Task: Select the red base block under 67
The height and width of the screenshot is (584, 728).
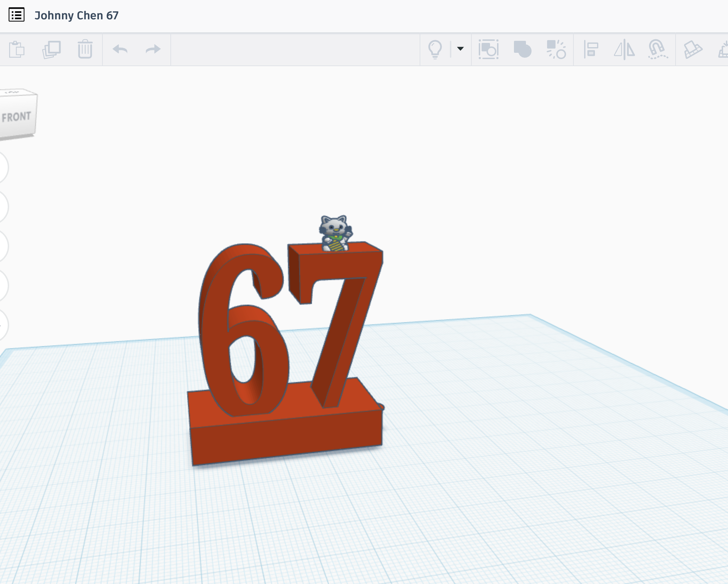Action: 285,440
